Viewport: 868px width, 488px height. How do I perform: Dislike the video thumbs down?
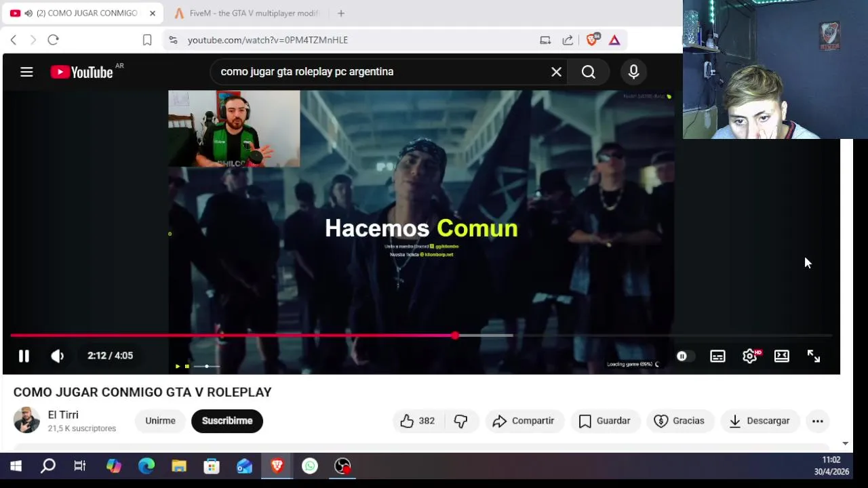pos(461,421)
